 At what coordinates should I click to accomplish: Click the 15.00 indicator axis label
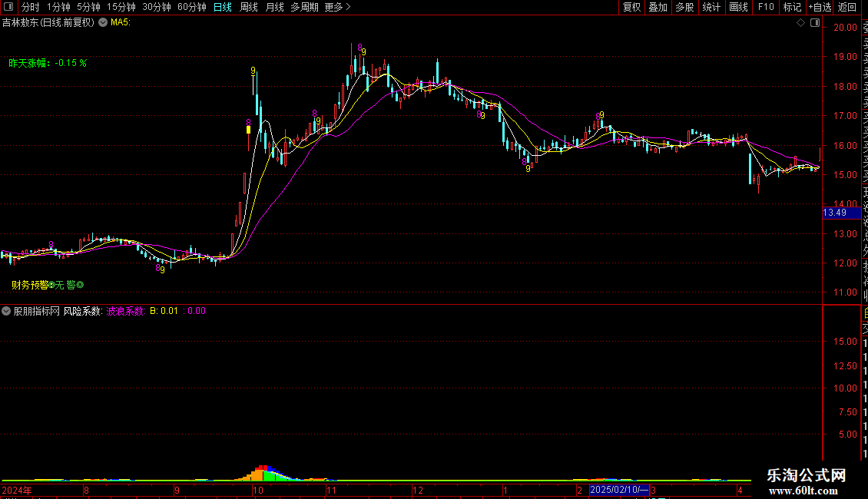point(845,342)
